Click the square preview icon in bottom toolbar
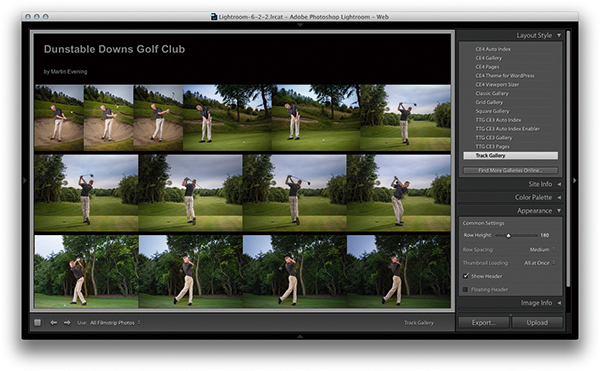The image size is (600, 371). pyautogui.click(x=38, y=323)
